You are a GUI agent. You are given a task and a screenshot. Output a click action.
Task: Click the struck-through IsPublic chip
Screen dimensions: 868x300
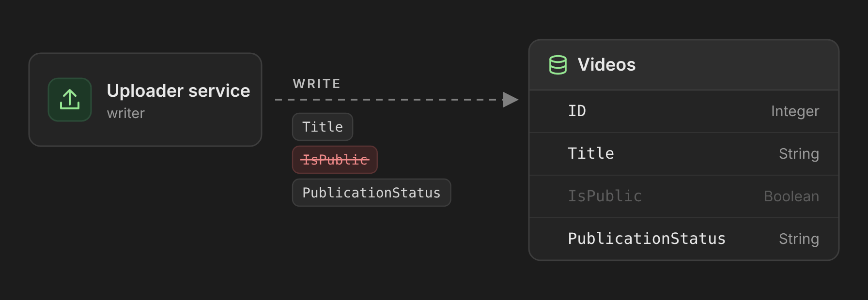(335, 160)
